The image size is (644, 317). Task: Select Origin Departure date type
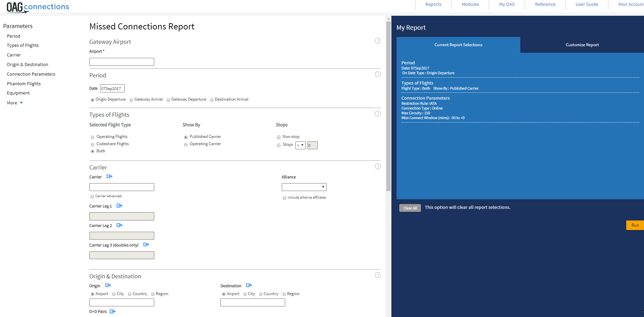tap(93, 100)
